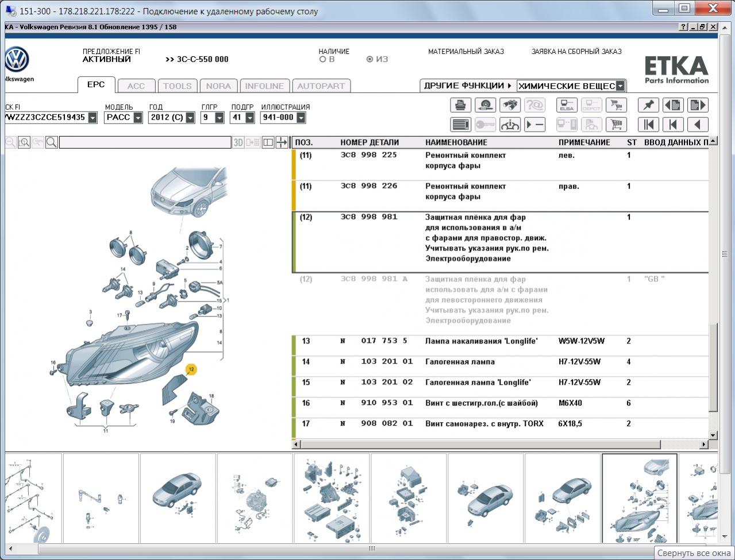Open the ИЛЛЮСТРАЦИЯ 941-000 dropdown
Image resolution: width=735 pixels, height=560 pixels.
click(301, 118)
